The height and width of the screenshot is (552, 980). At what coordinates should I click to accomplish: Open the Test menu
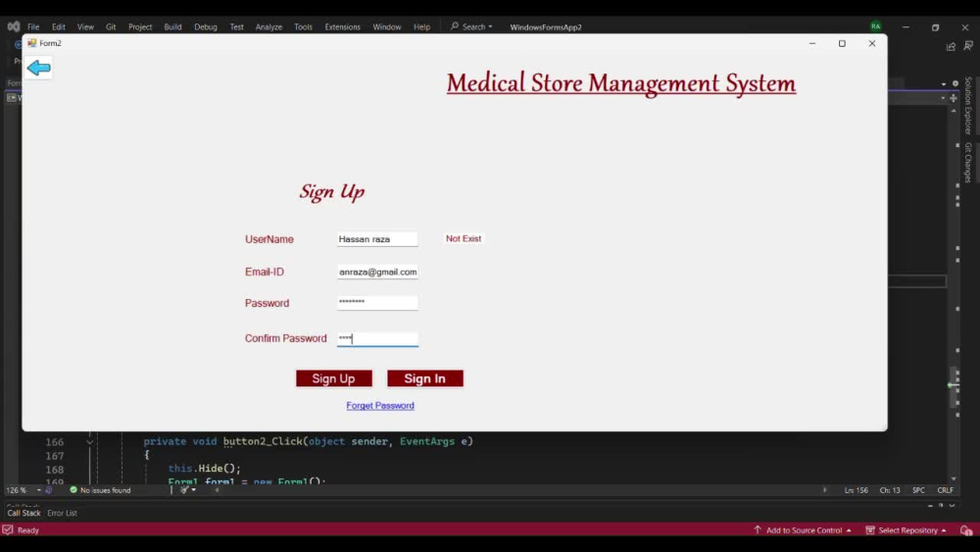click(236, 26)
